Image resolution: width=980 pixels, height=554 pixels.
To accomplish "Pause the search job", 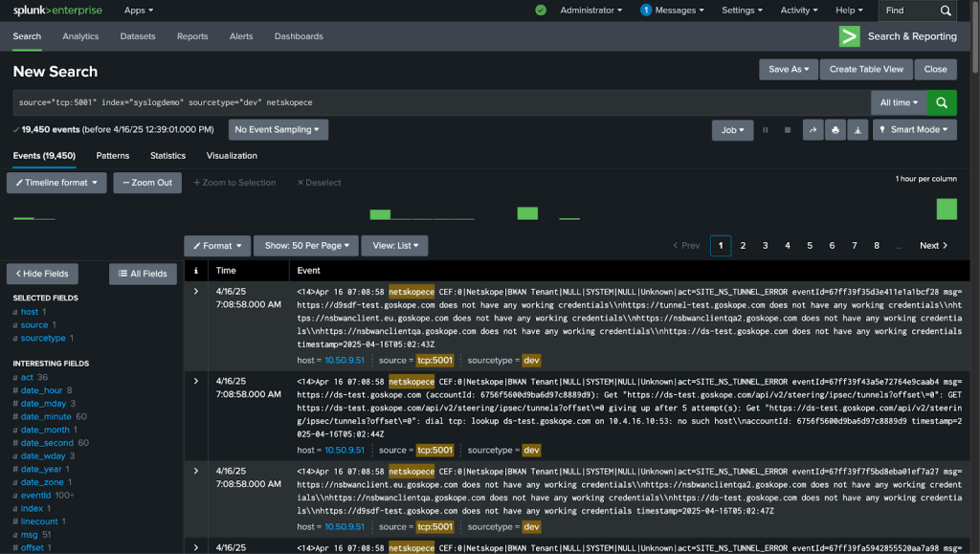I will [765, 130].
